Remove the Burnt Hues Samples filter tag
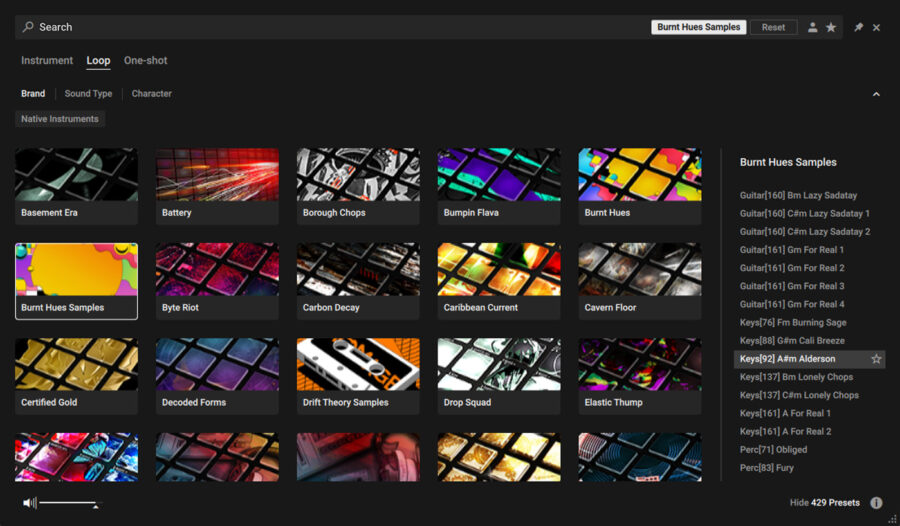 698,28
